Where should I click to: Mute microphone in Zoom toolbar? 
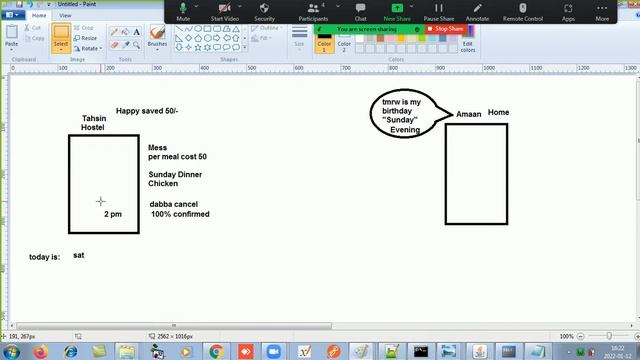point(183,12)
